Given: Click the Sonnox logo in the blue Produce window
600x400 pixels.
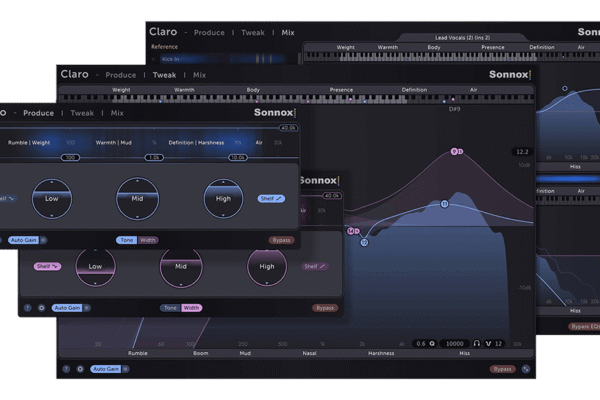Looking at the screenshot, I should [275, 113].
